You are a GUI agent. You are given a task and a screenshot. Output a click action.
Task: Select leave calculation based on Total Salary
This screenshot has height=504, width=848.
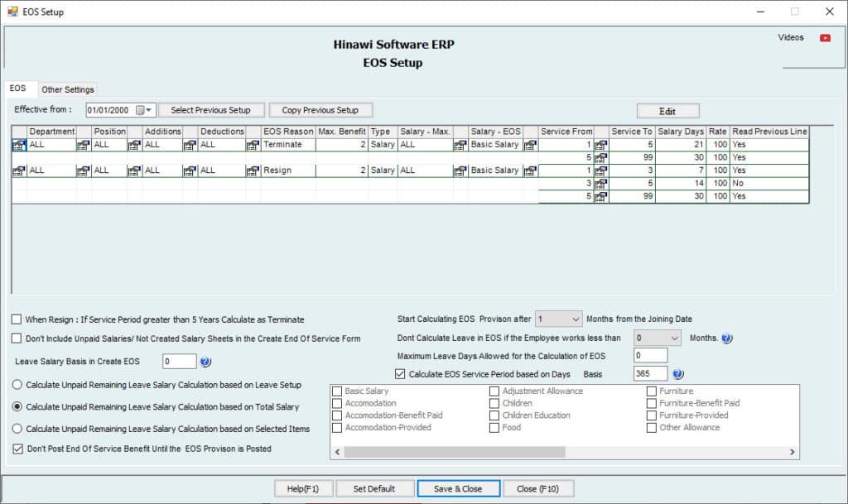click(17, 407)
